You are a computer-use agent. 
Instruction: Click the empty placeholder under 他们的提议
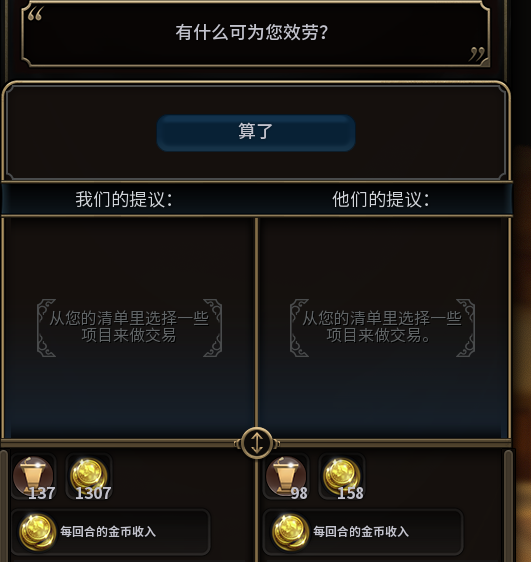(x=382, y=328)
